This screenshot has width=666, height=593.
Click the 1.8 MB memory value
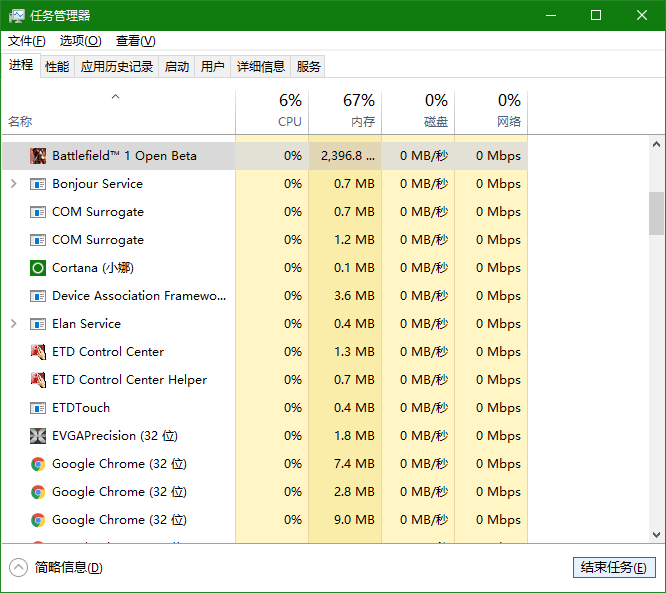[354, 436]
